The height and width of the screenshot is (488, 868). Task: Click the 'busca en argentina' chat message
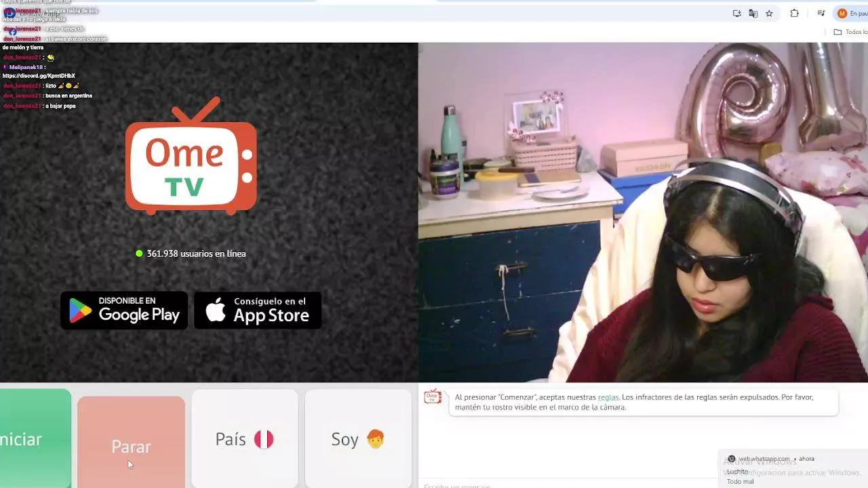tap(68, 96)
